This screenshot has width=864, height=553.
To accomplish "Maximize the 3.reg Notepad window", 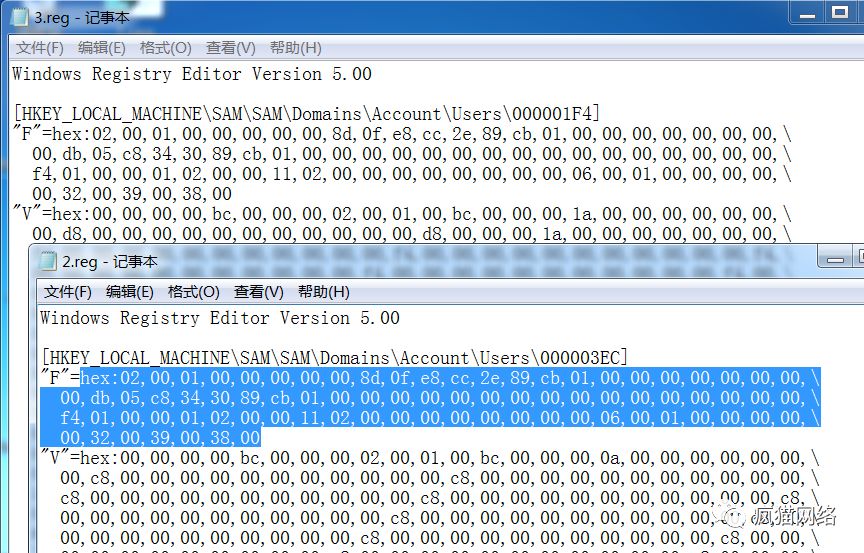I will [840, 13].
